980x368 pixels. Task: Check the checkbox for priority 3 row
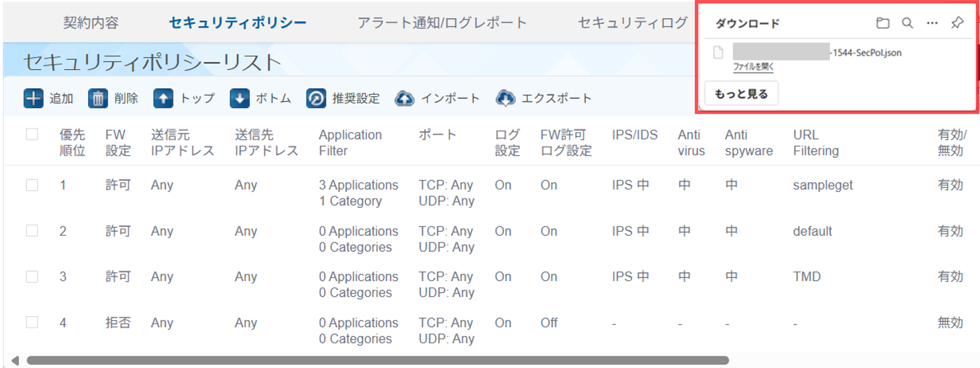click(x=32, y=276)
